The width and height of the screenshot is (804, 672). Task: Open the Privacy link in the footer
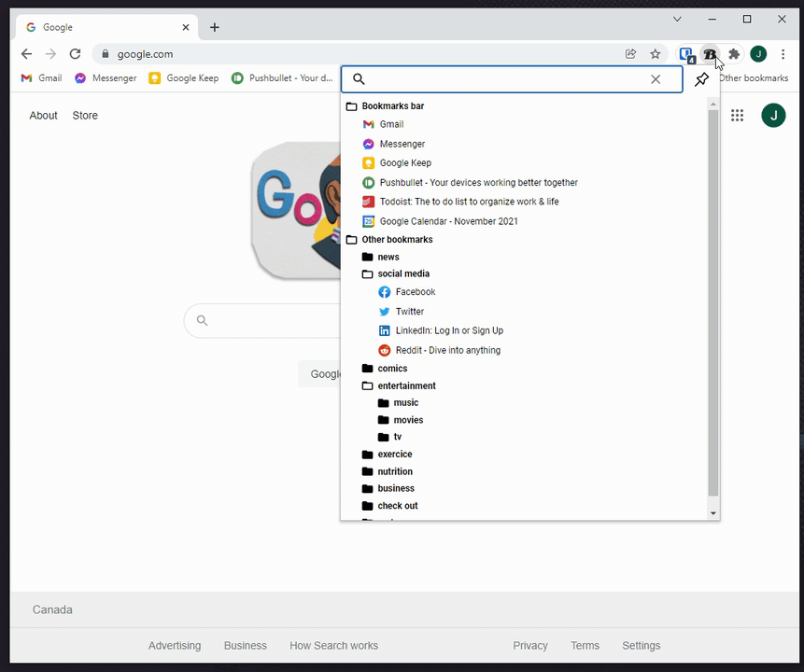coord(529,645)
